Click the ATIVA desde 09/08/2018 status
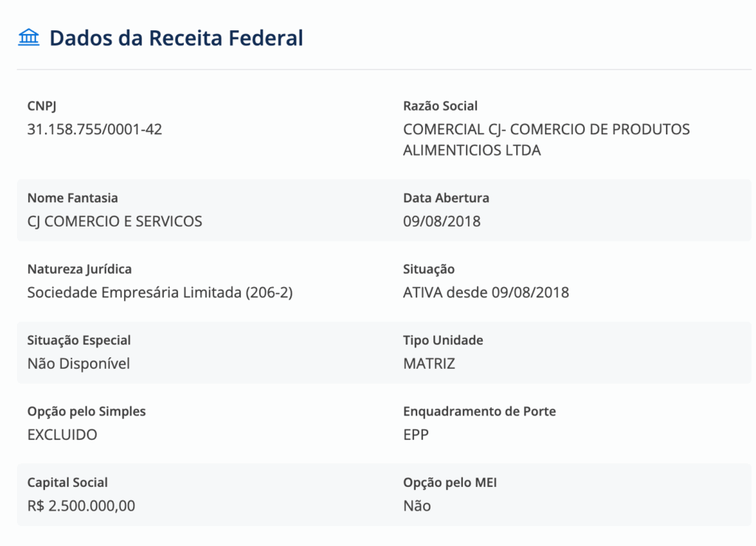 486,292
